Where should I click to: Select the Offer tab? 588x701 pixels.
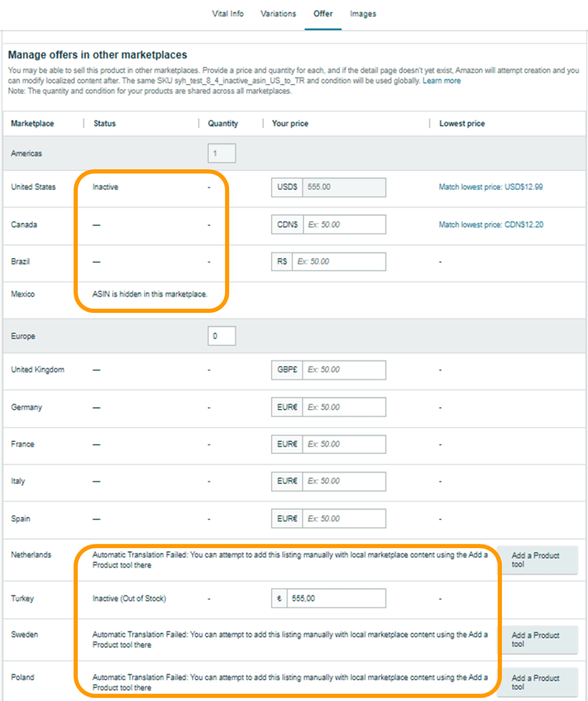323,14
